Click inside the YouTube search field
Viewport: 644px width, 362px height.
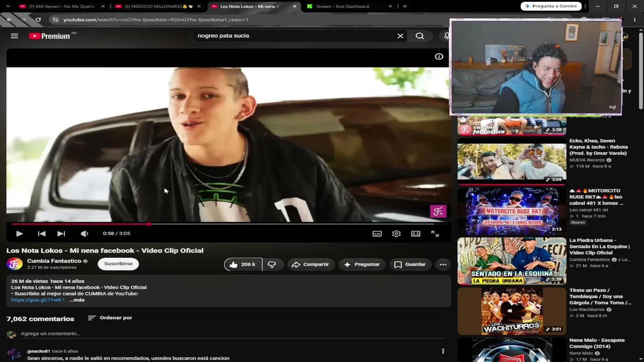[x=294, y=36]
